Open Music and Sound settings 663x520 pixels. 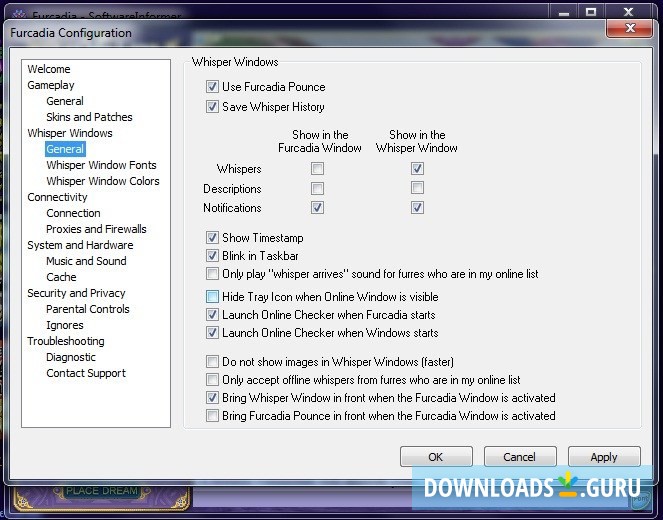[86, 261]
